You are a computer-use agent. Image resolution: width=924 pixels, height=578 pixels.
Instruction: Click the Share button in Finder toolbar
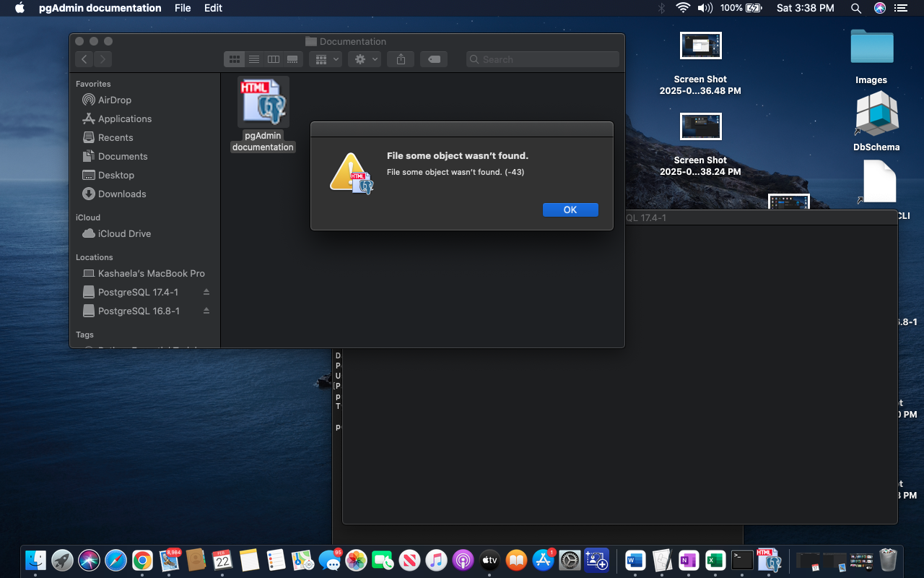coord(401,59)
